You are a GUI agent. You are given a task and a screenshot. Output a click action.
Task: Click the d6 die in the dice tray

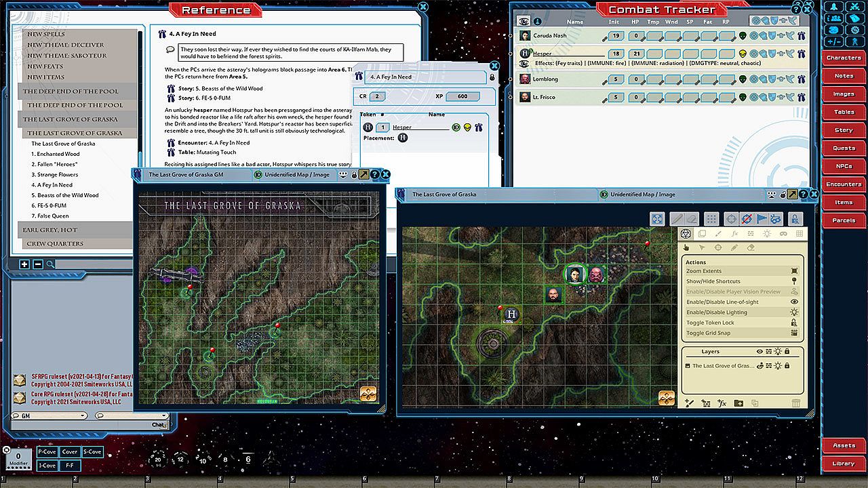[x=248, y=459]
